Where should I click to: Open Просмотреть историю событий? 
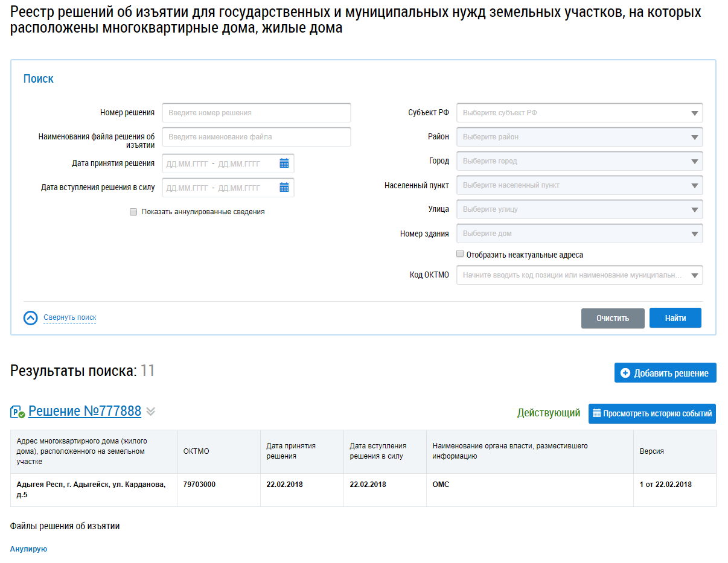pos(652,413)
